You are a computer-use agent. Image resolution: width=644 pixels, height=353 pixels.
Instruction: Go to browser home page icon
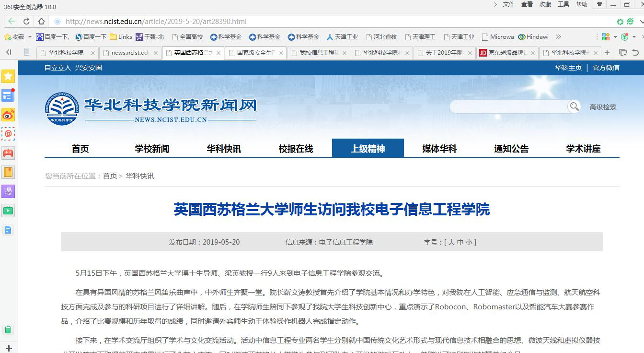tap(41, 22)
